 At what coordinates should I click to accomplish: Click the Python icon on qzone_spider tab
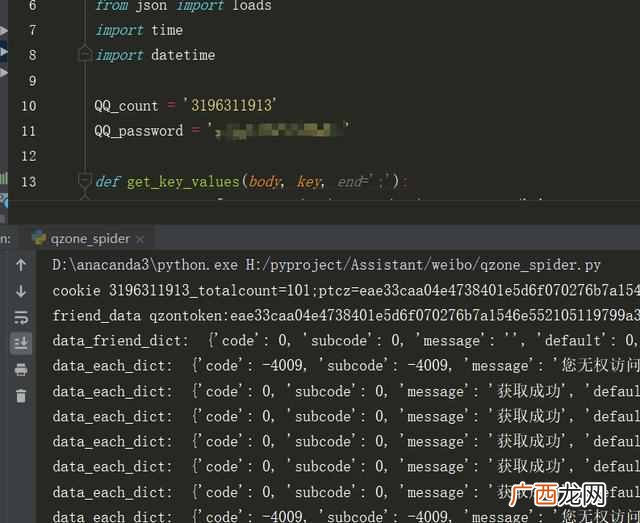(39, 238)
